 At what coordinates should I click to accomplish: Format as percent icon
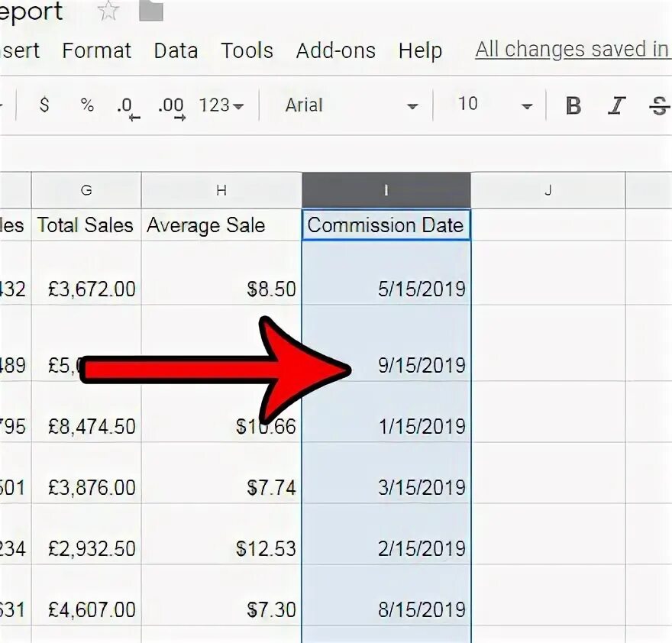click(87, 105)
